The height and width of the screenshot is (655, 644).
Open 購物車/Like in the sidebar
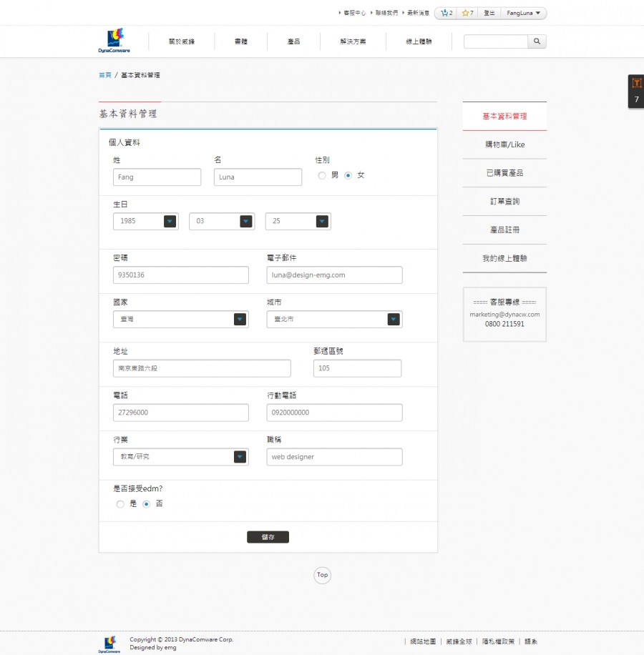[x=504, y=144]
